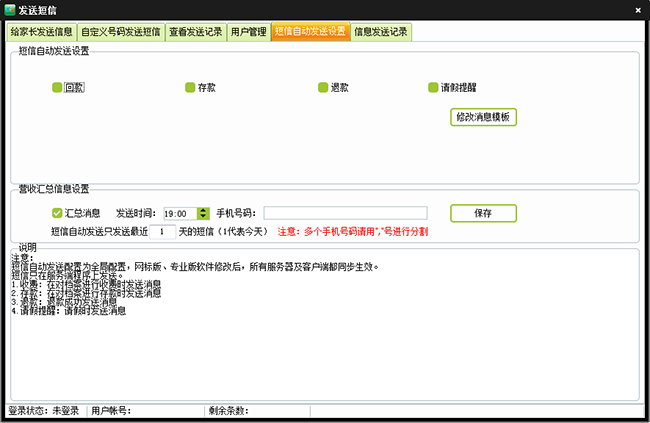Decrease send time with the down arrow
The width and height of the screenshot is (650, 423).
(x=203, y=217)
